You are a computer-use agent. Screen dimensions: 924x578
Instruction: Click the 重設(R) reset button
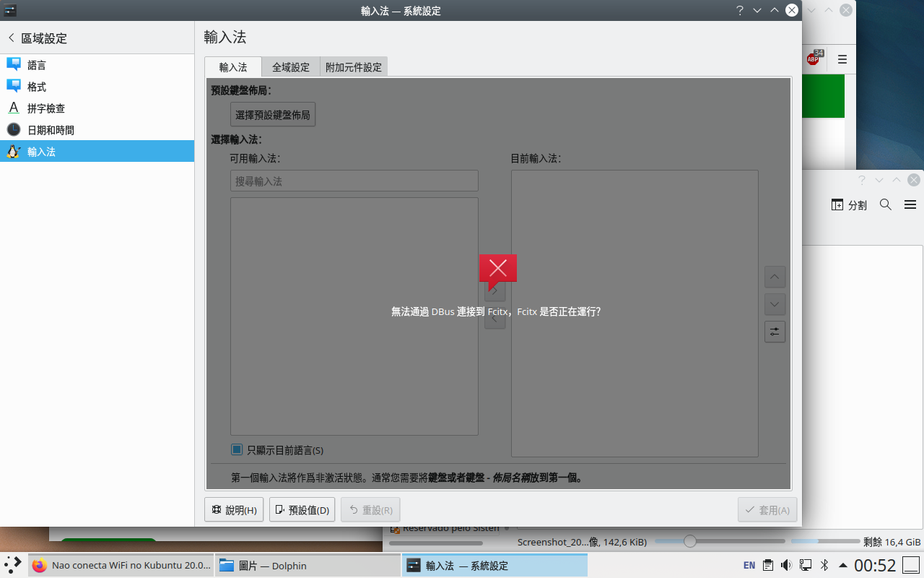pos(370,509)
